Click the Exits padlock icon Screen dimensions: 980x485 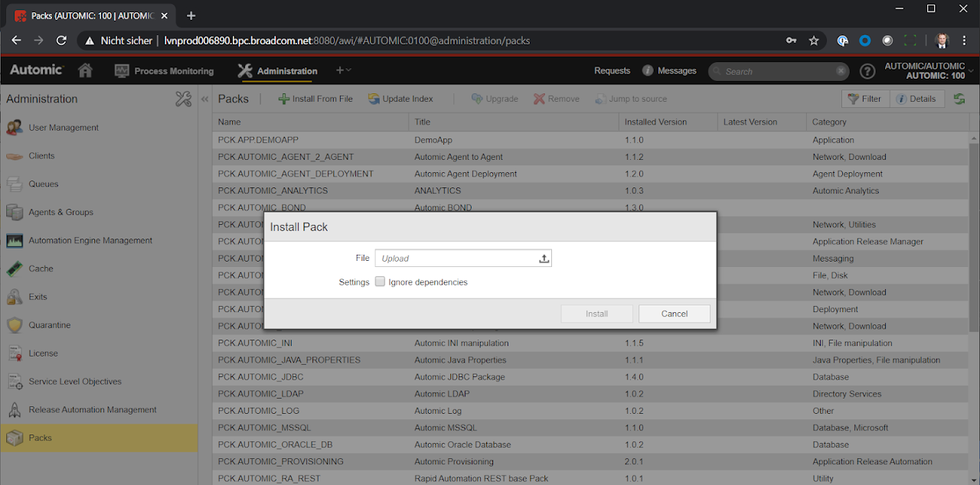[15, 297]
